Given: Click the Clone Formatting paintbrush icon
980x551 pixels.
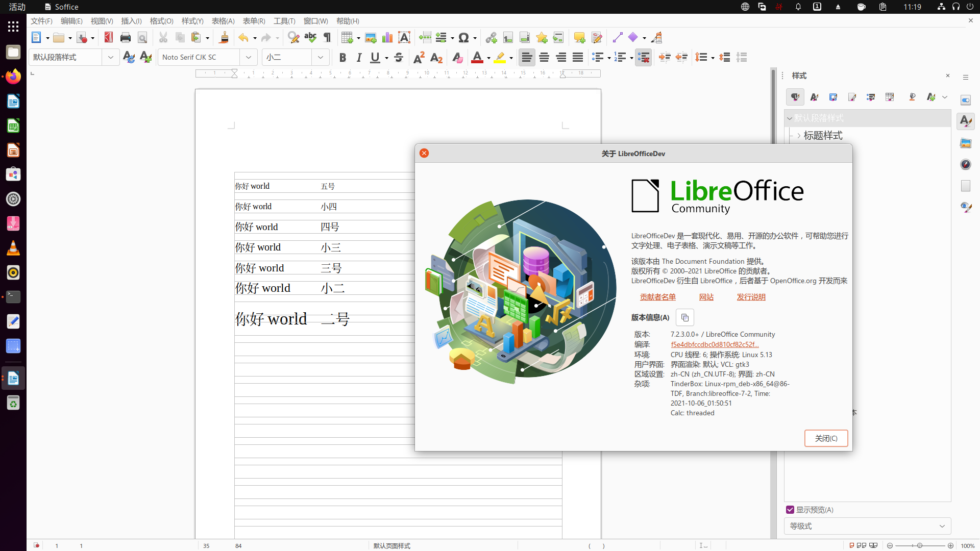Looking at the screenshot, I should point(224,38).
